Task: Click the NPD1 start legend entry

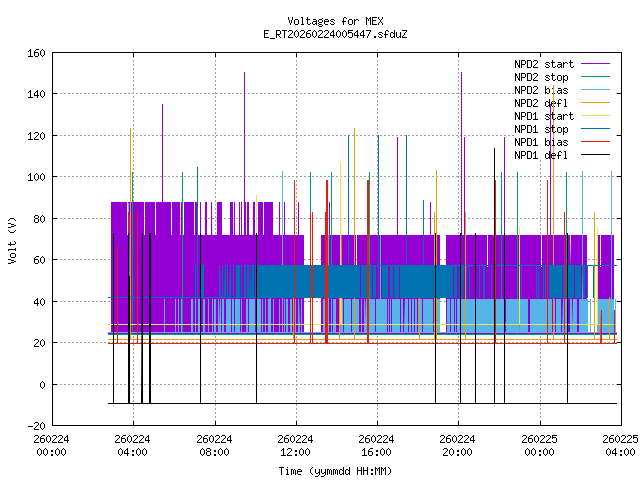Action: (542, 116)
